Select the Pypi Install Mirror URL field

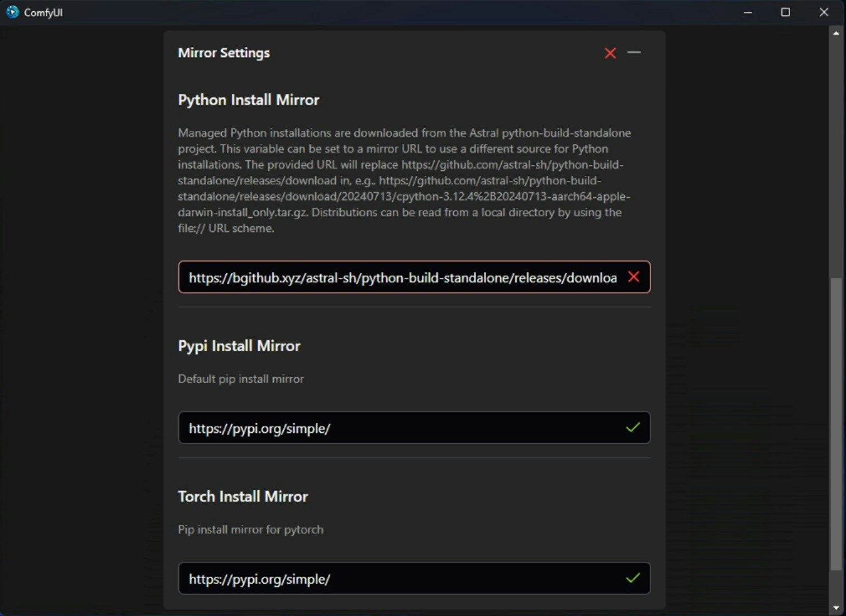391,428
